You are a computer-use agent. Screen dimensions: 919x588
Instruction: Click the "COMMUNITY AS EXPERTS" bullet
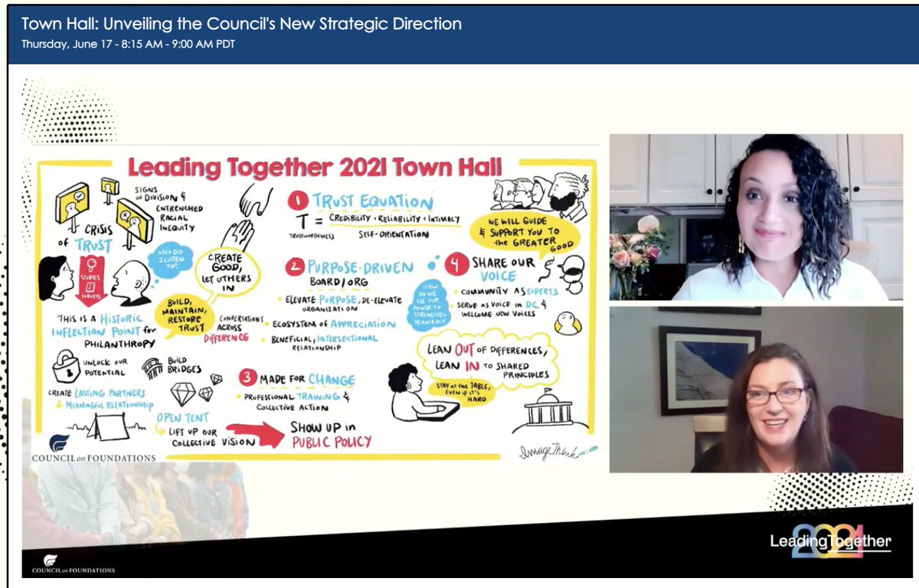click(507, 291)
